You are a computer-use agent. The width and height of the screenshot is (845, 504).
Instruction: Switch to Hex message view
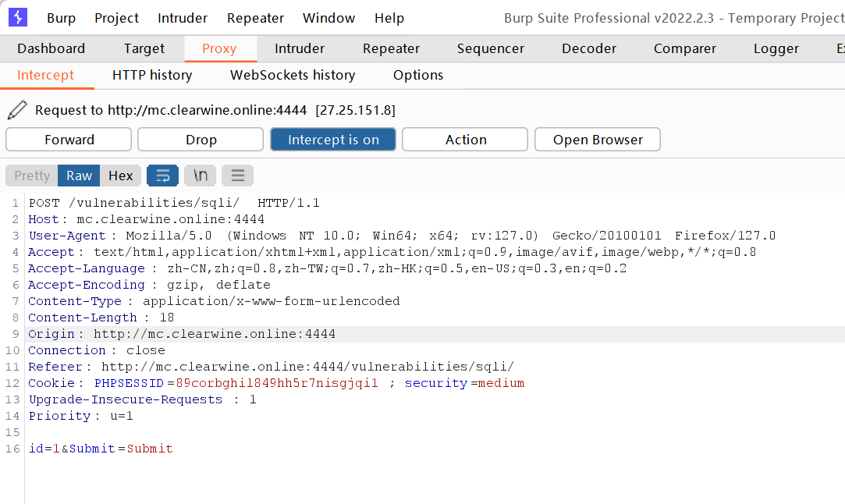(120, 176)
